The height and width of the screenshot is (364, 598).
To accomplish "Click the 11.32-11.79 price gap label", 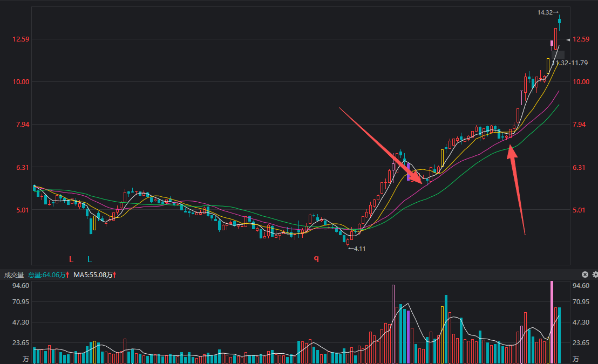I will [569, 63].
